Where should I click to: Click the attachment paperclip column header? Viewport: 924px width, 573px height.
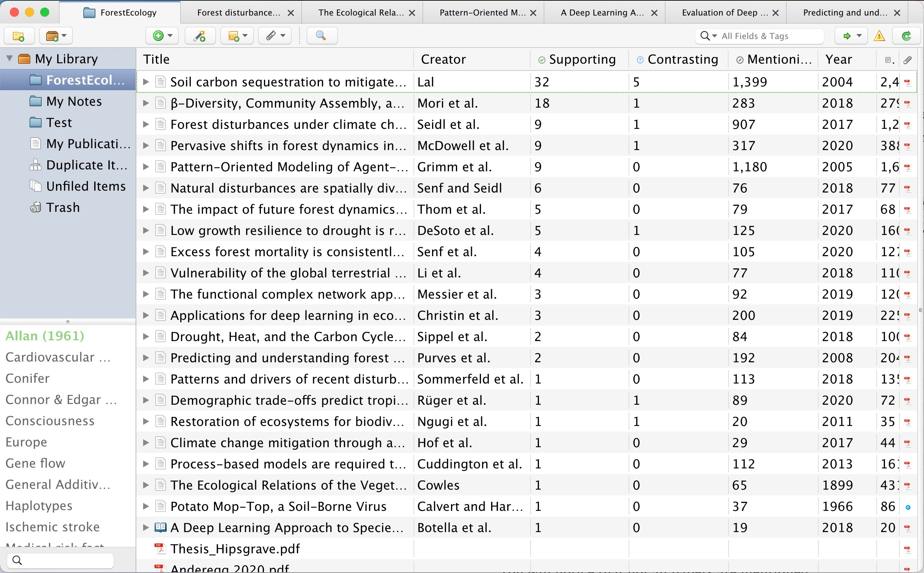(907, 60)
